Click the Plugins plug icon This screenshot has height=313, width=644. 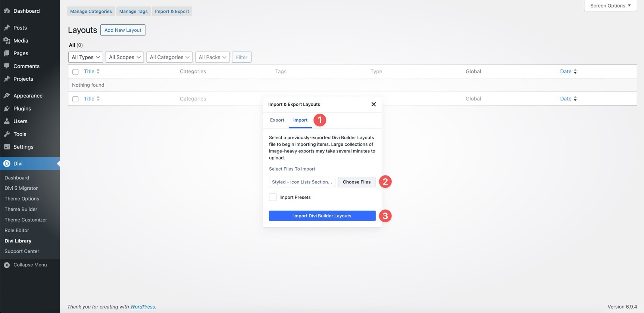coord(7,108)
